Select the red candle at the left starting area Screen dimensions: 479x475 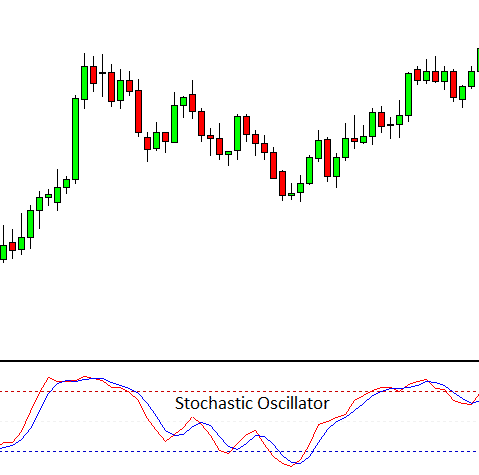(x=13, y=246)
